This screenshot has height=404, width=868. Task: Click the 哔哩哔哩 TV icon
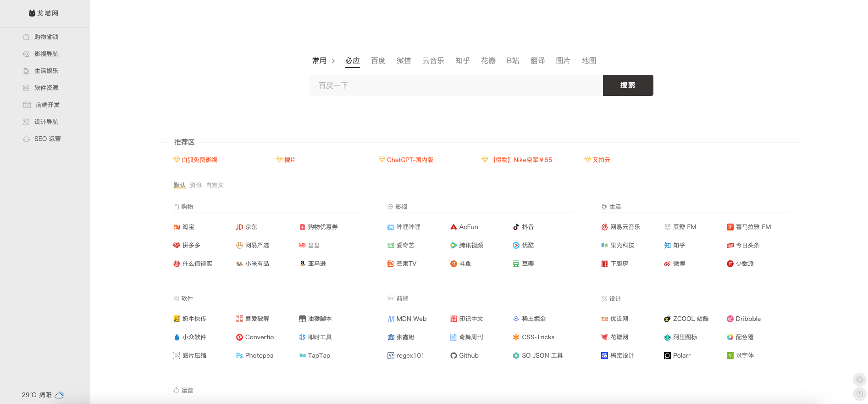point(391,227)
